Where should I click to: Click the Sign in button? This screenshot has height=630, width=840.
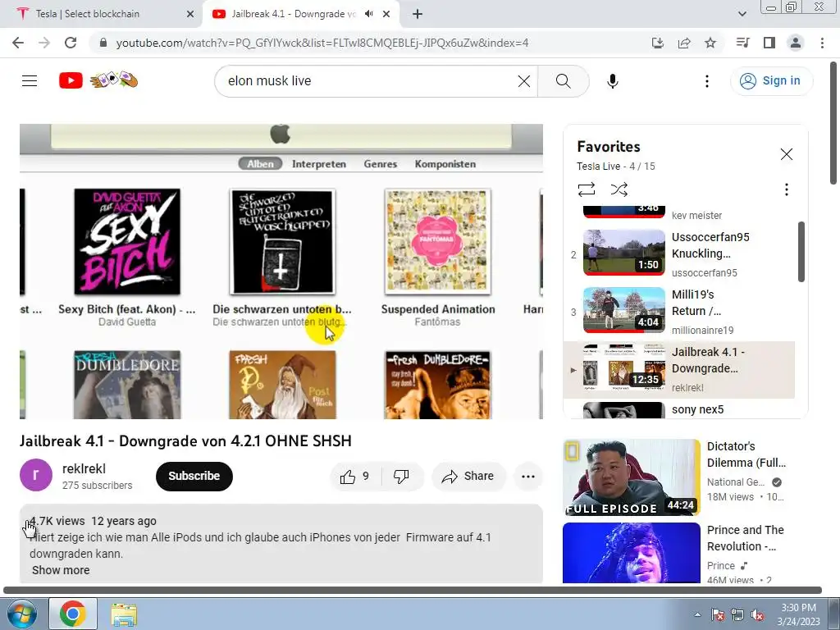(771, 81)
